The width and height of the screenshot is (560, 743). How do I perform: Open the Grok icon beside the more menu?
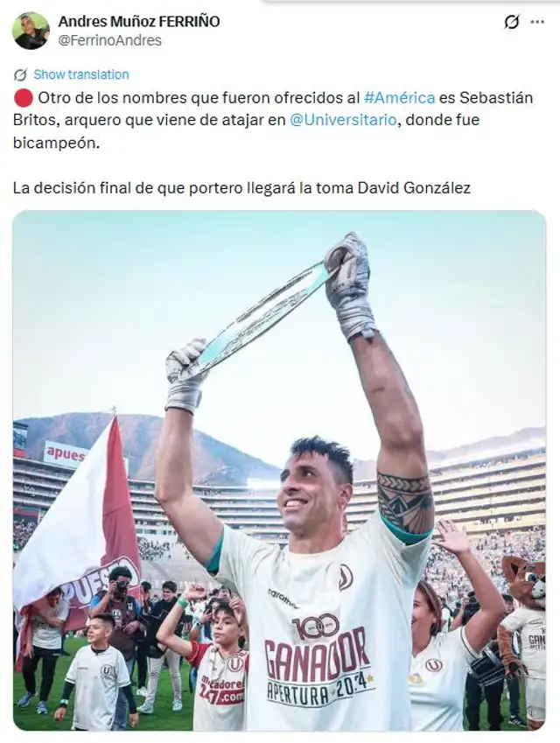click(x=512, y=22)
